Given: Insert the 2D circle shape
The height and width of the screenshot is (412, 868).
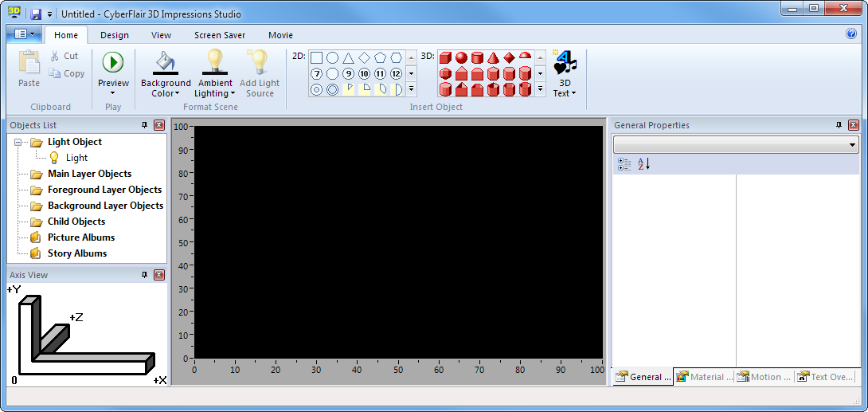Looking at the screenshot, I should point(332,57).
